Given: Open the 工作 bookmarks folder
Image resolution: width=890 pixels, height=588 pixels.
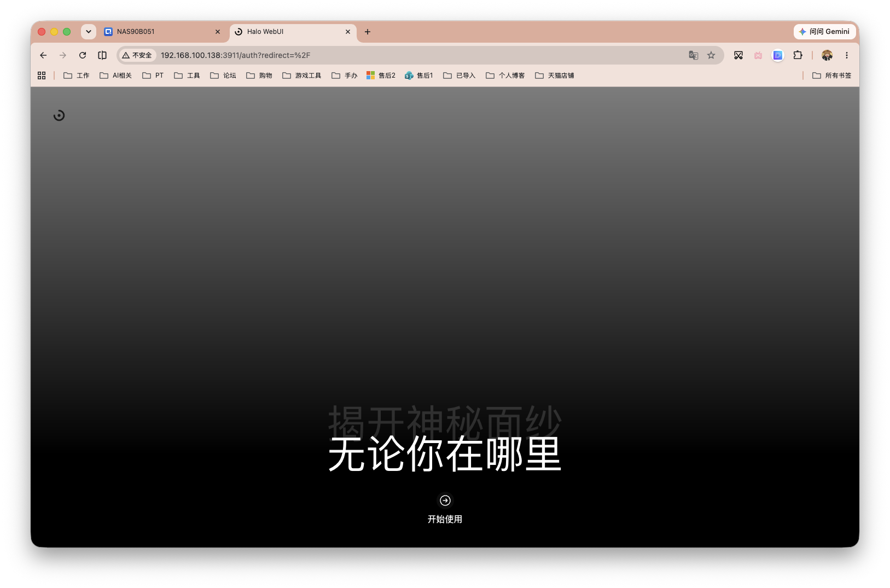Looking at the screenshot, I should coord(77,75).
